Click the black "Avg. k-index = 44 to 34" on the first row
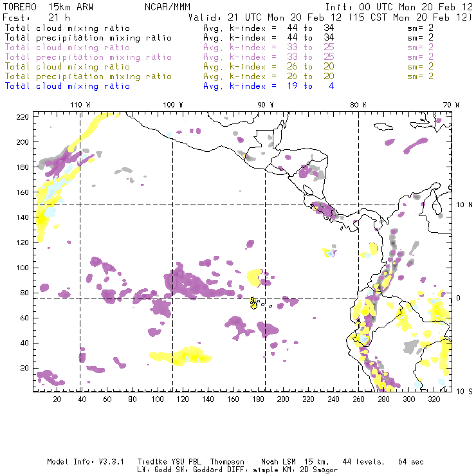This screenshot has width=476, height=476. pyautogui.click(x=269, y=28)
